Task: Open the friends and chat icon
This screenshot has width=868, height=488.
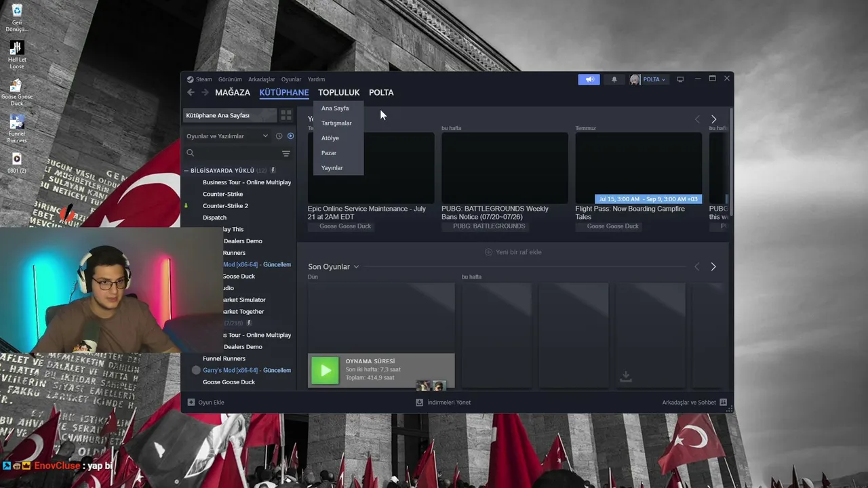Action: pyautogui.click(x=724, y=403)
